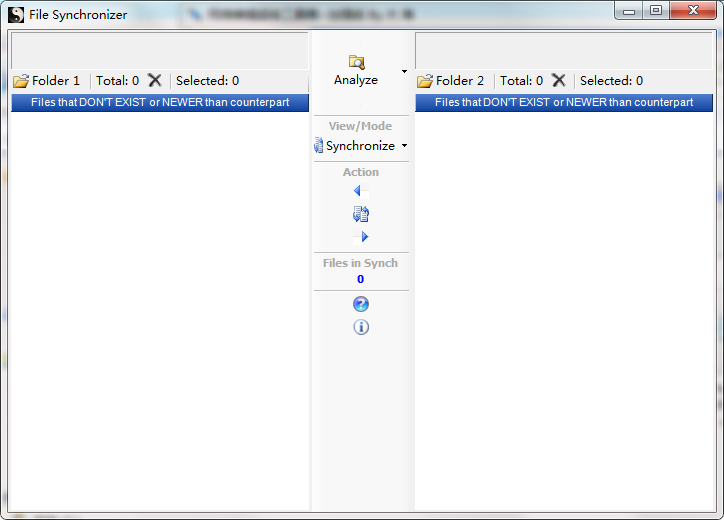
Task: Click the Folder 2 label
Action: (460, 81)
